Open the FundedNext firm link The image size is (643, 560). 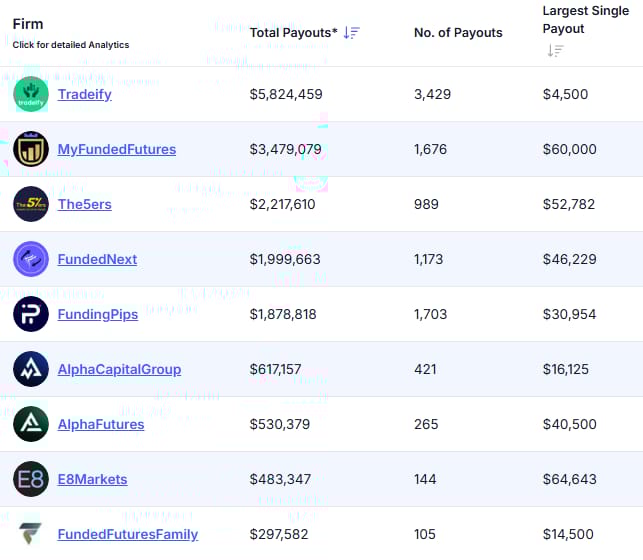[97, 259]
